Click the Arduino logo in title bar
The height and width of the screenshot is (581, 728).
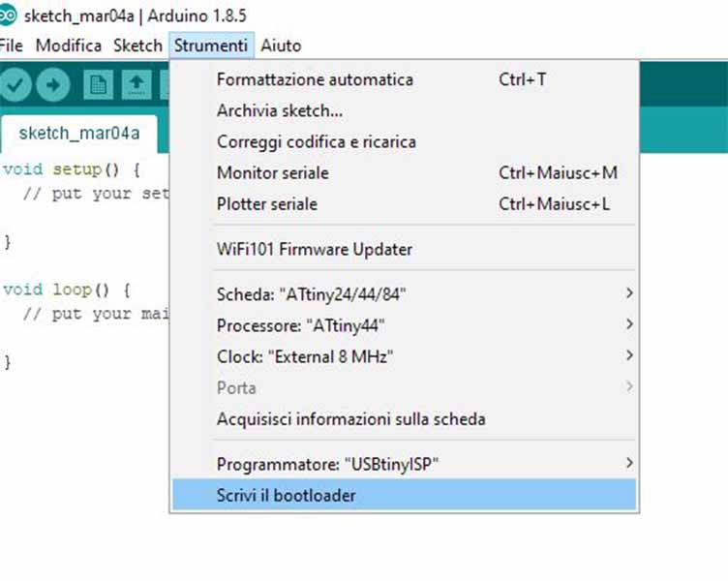coord(8,15)
